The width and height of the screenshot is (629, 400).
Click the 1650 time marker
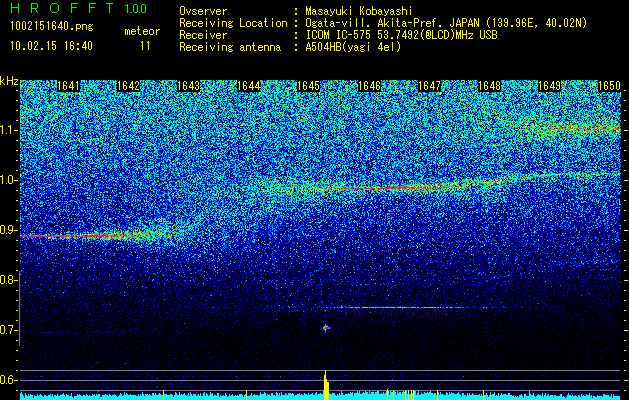[609, 86]
